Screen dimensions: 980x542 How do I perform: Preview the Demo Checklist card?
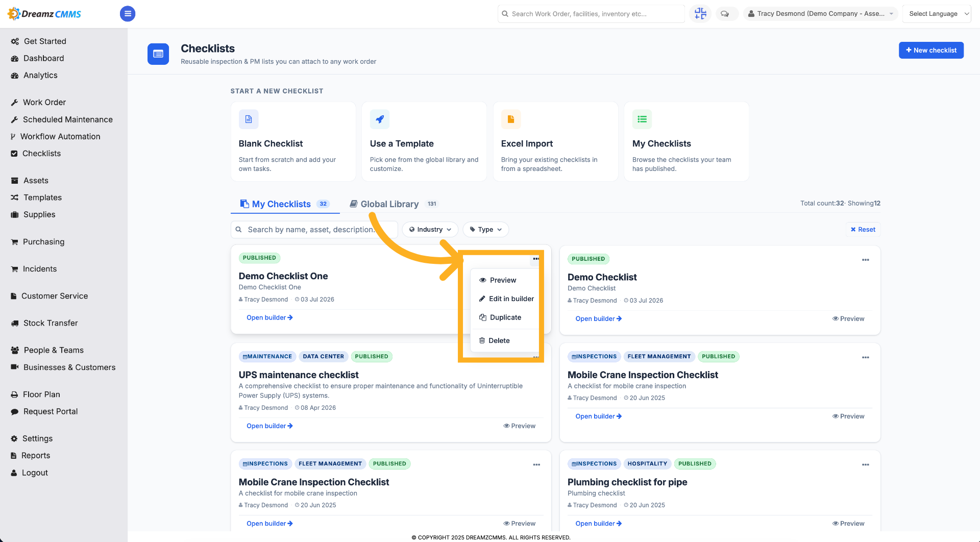(848, 318)
